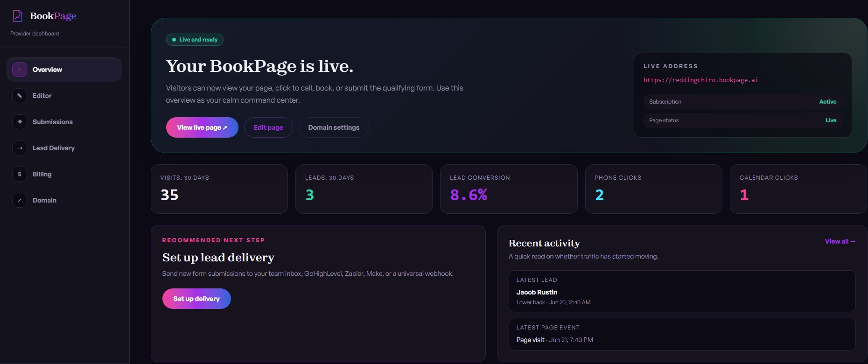
Task: Click the View live page button
Action: (202, 127)
